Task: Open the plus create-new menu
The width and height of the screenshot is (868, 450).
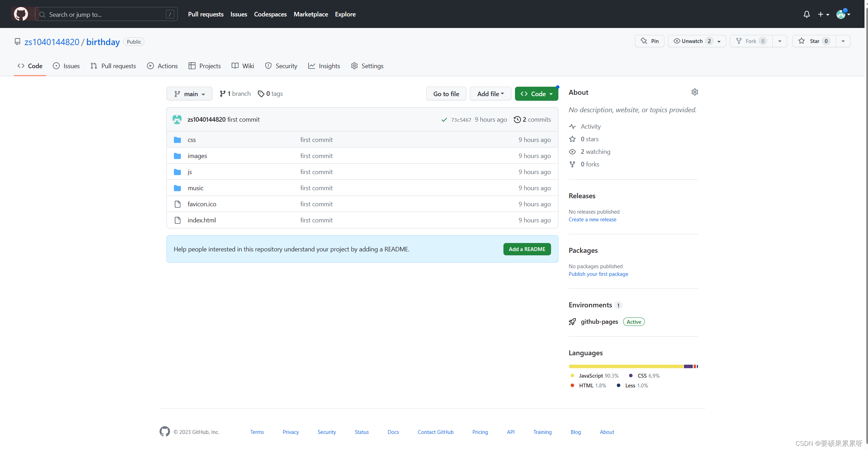Action: tap(823, 14)
